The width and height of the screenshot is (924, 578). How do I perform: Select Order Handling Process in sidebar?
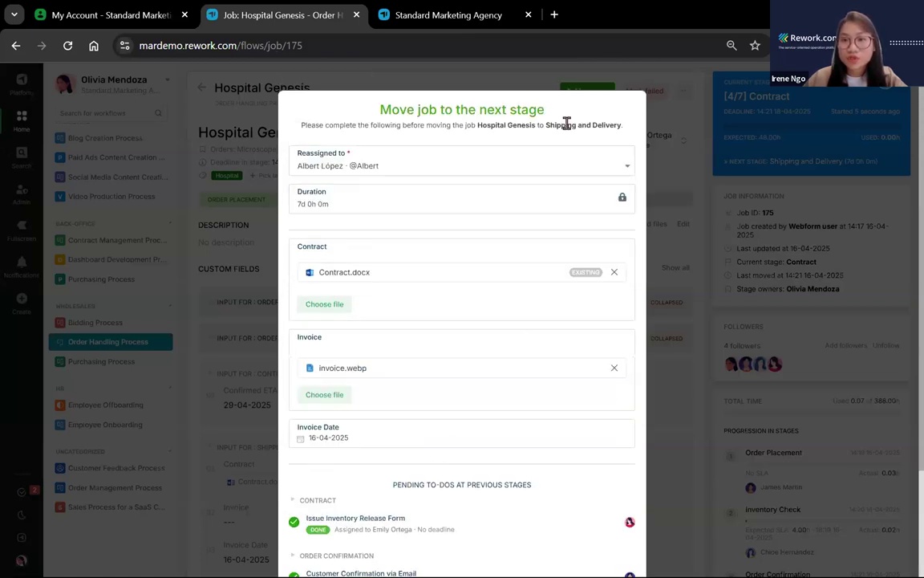coord(111,342)
